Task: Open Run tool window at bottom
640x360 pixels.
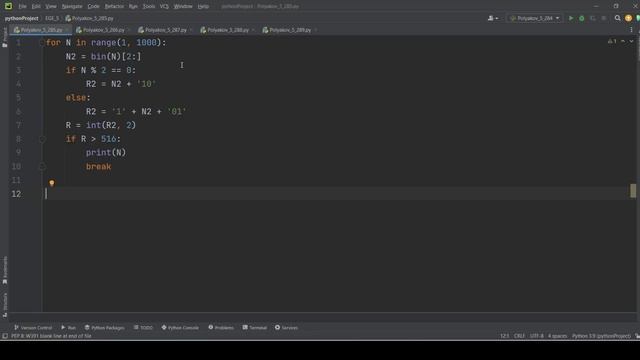Action: pos(69,327)
